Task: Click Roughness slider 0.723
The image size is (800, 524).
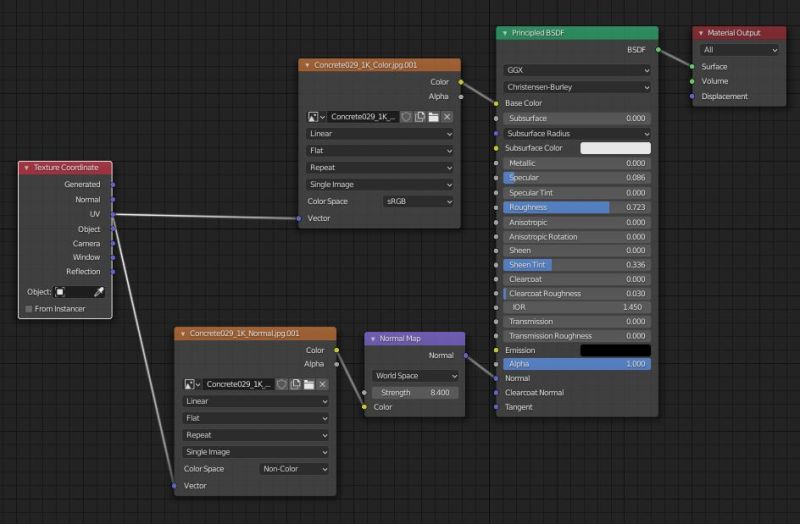Action: point(577,207)
